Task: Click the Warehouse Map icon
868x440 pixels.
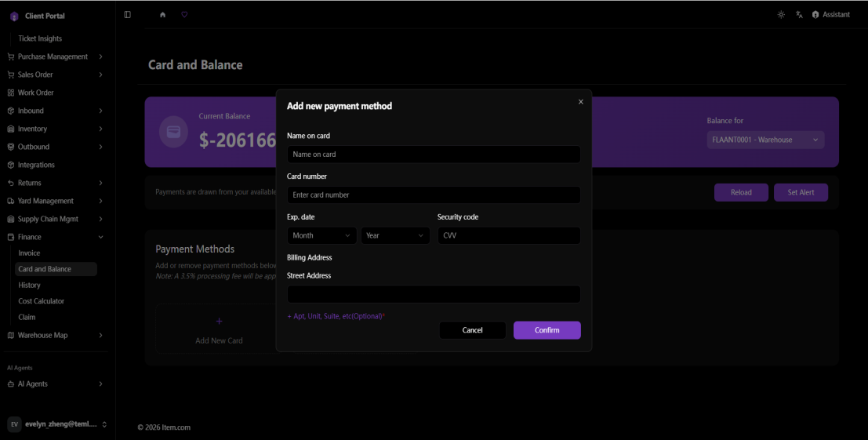Action: point(10,336)
